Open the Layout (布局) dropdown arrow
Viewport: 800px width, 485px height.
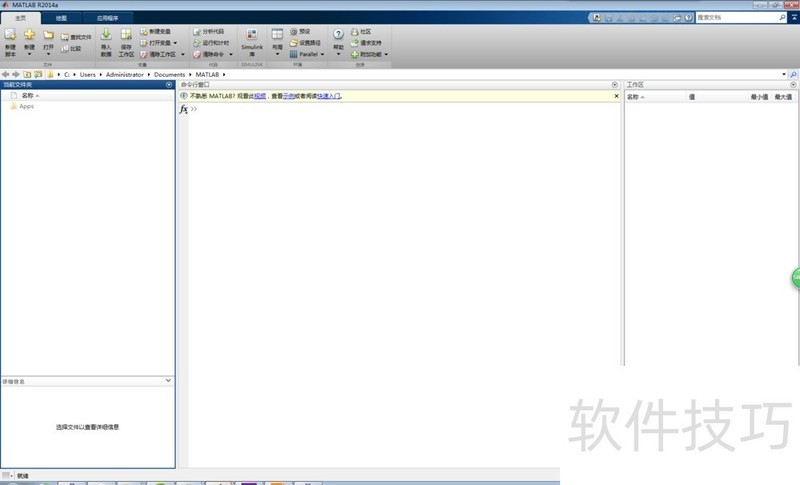[x=277, y=54]
